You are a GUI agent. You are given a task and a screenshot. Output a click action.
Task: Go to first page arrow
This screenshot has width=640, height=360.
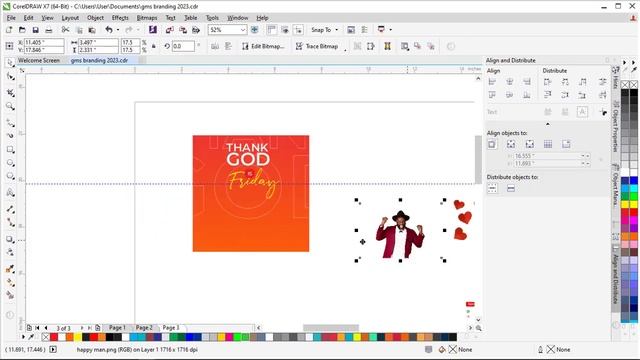(x=37, y=328)
